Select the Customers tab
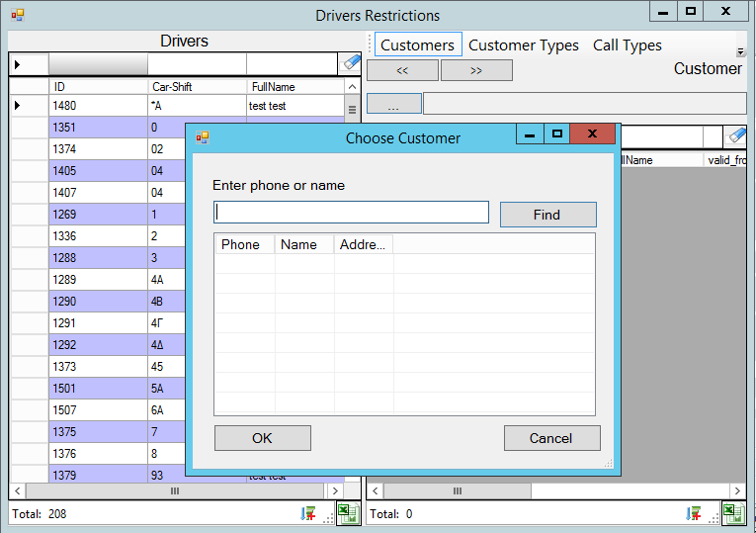The image size is (756, 533). (x=417, y=45)
